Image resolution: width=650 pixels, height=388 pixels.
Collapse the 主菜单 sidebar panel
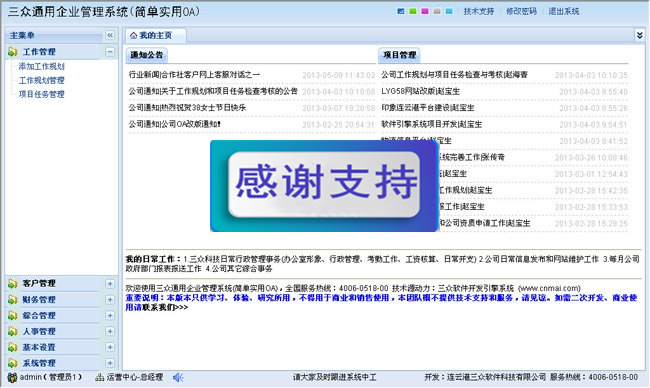pyautogui.click(x=109, y=35)
